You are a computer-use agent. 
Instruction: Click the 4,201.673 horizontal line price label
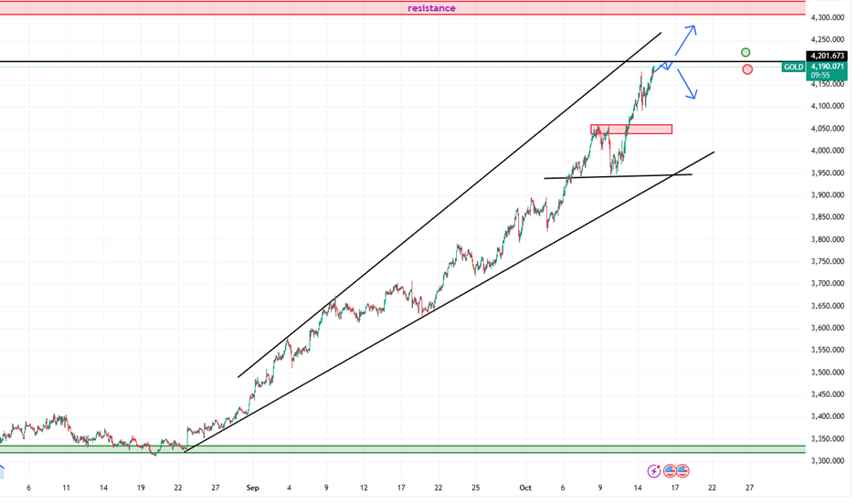pyautogui.click(x=827, y=56)
